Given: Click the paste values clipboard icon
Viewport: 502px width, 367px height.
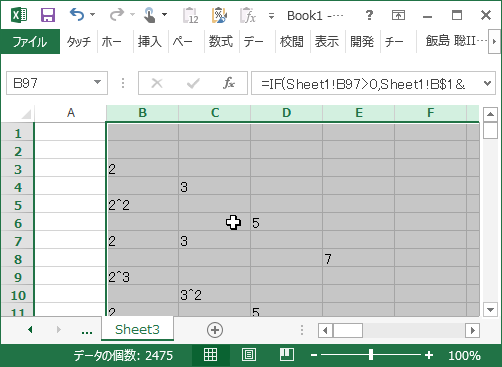Looking at the screenshot, I should [x=191, y=16].
